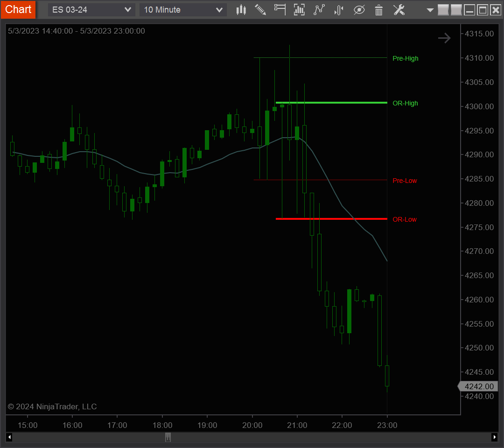
Task: Click the 4242.00 current price marker
Action: 478,386
